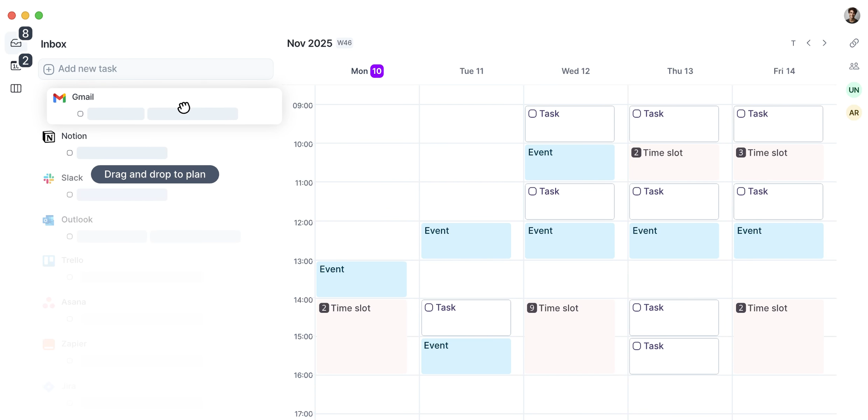Click the T today shortcut
The width and height of the screenshot is (868, 420).
tap(793, 43)
